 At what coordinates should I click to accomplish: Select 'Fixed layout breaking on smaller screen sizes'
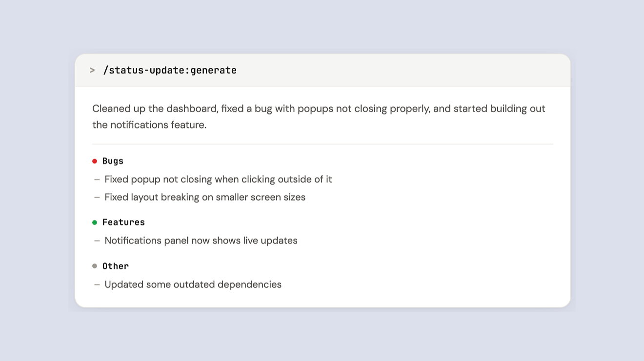pos(205,198)
